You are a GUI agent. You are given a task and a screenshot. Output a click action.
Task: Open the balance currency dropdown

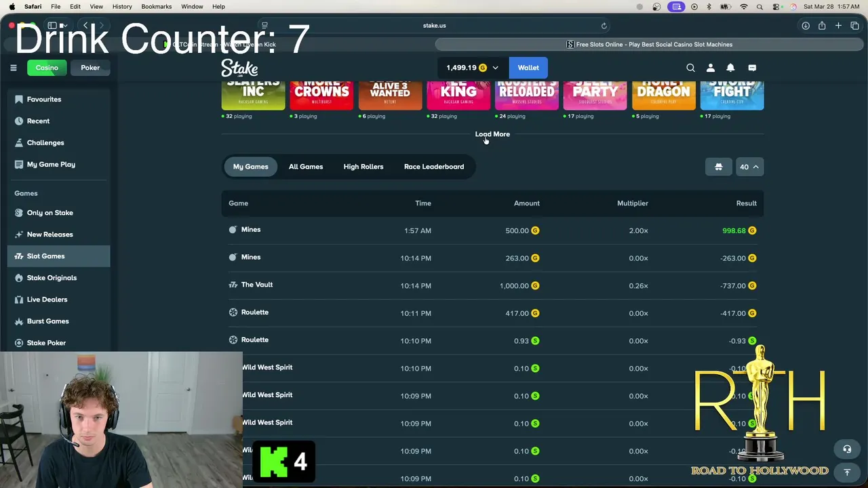click(473, 68)
